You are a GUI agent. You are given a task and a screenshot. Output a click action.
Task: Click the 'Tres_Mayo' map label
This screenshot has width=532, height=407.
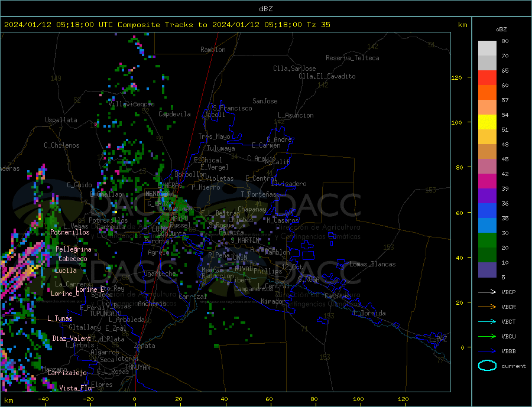[214, 136]
